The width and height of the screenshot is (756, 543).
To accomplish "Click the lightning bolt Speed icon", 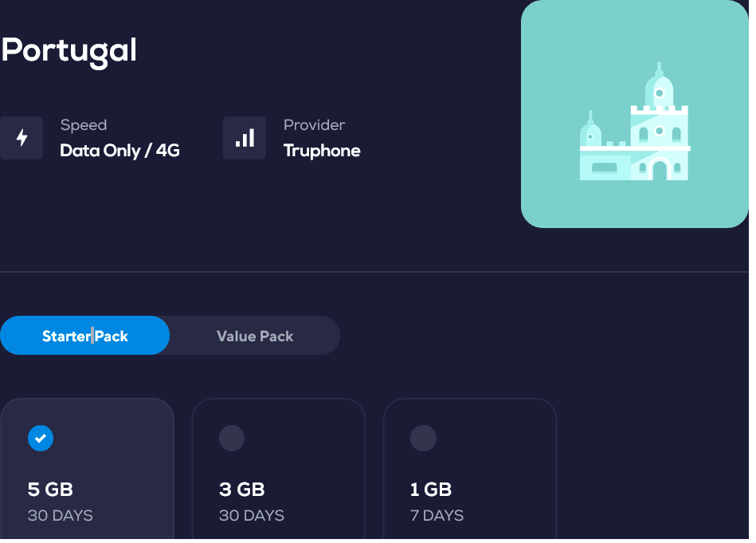I will pos(22,138).
